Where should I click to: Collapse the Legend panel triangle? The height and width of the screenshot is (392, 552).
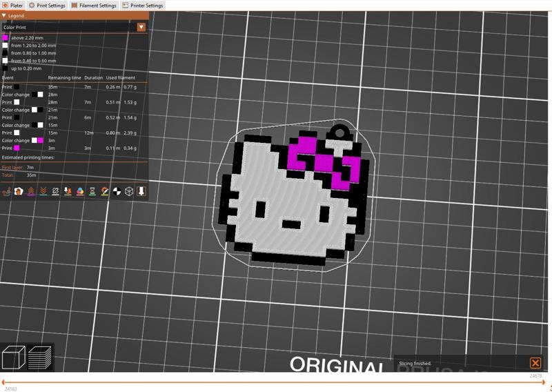(4, 15)
